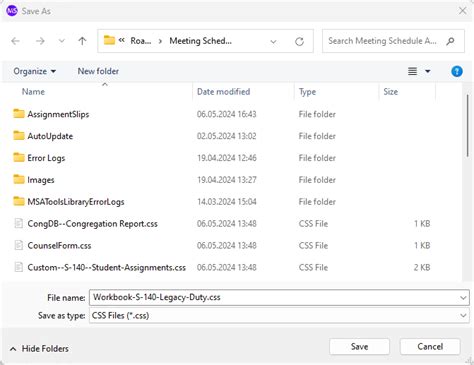Click the app icon in title bar
Image resolution: width=474 pixels, height=365 pixels.
(12, 11)
